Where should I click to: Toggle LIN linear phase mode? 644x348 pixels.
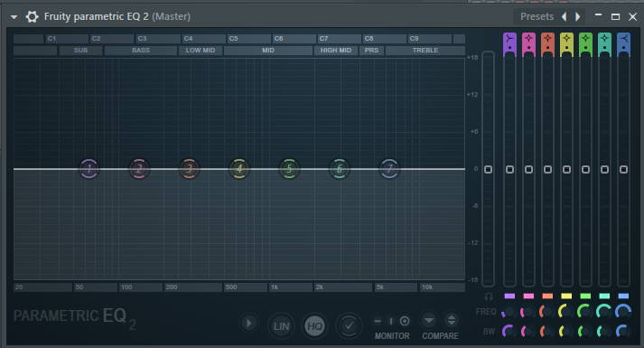281,325
